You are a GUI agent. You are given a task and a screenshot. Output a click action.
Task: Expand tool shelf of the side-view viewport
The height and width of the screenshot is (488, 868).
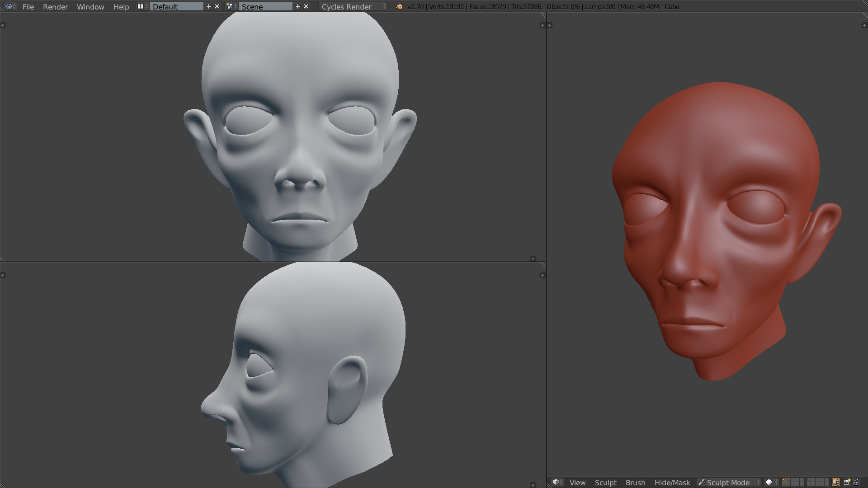(x=3, y=275)
